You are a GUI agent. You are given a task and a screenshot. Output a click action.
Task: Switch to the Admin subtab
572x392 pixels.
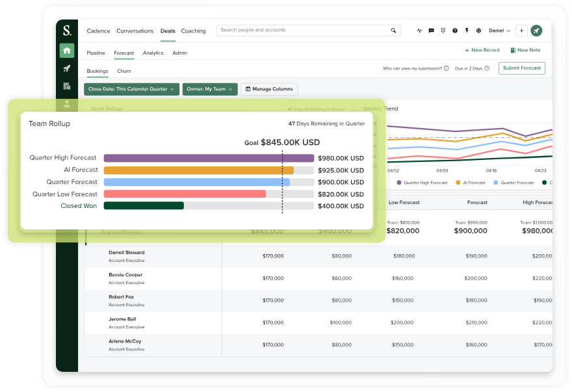[x=180, y=53]
